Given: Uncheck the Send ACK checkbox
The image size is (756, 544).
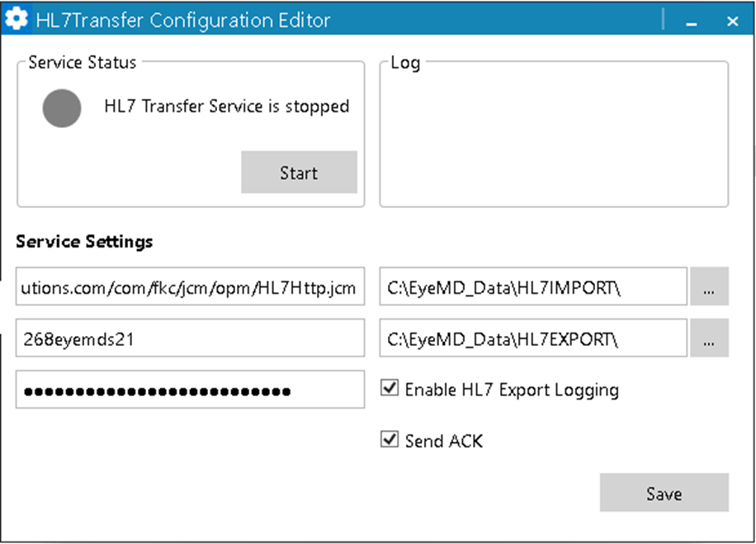Looking at the screenshot, I should tap(390, 440).
